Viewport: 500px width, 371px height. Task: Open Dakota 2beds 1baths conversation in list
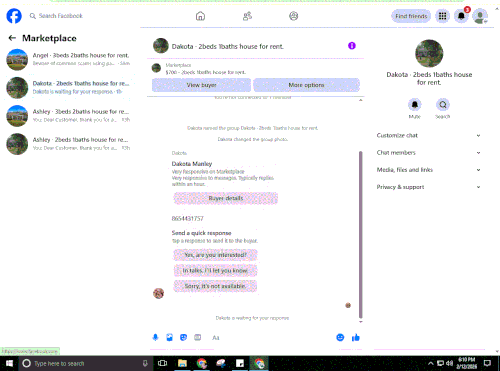click(x=68, y=87)
